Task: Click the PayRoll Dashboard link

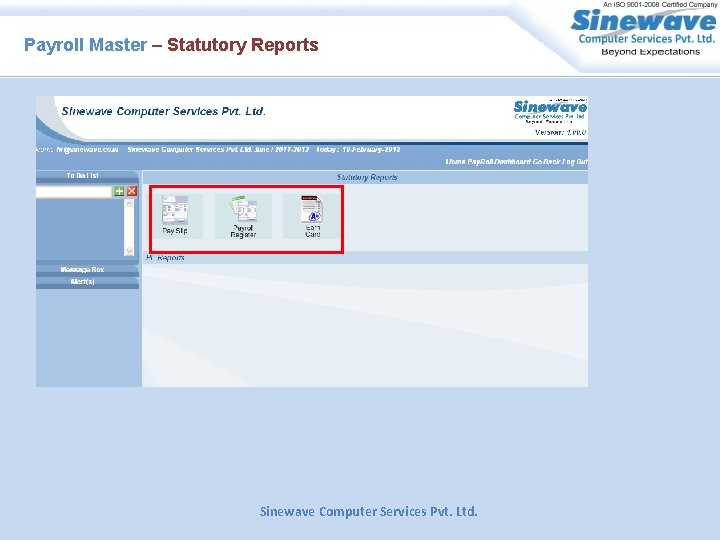Action: [499, 162]
